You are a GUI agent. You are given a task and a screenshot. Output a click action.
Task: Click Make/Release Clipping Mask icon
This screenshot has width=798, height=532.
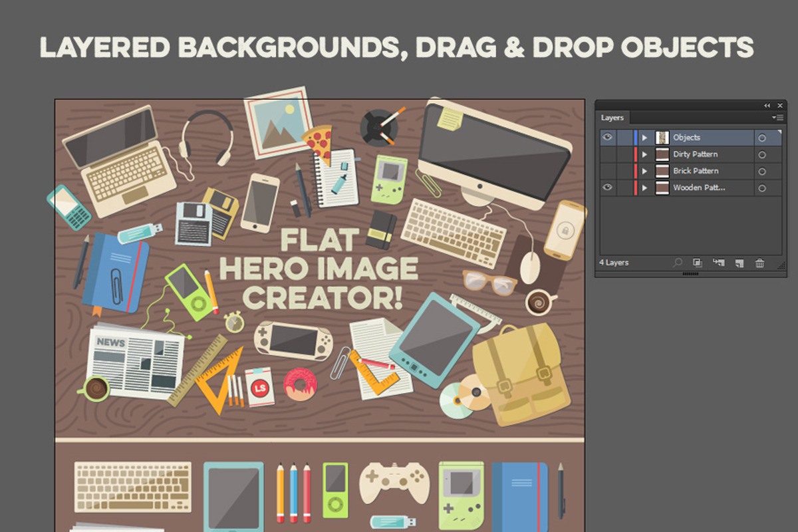point(697,263)
